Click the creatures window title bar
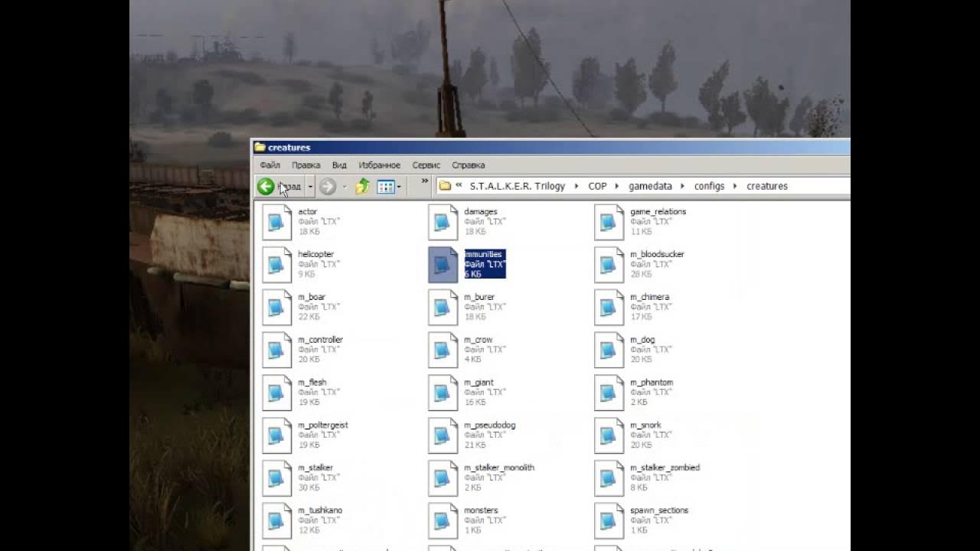The image size is (980, 551). coord(550,147)
